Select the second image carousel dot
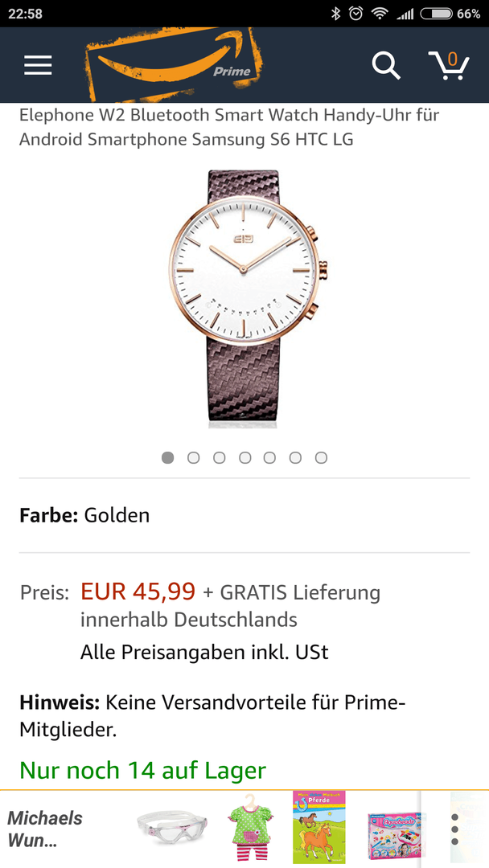 tap(193, 458)
